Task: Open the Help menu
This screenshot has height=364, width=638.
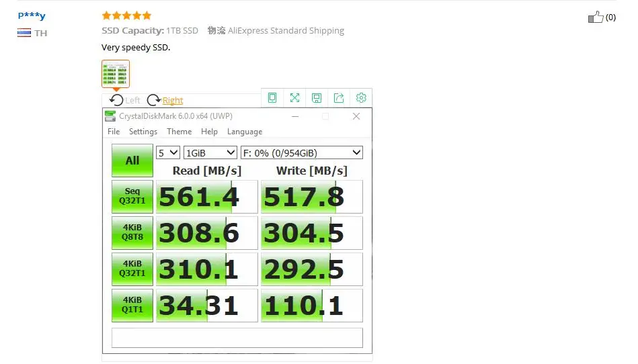Action: coord(209,132)
